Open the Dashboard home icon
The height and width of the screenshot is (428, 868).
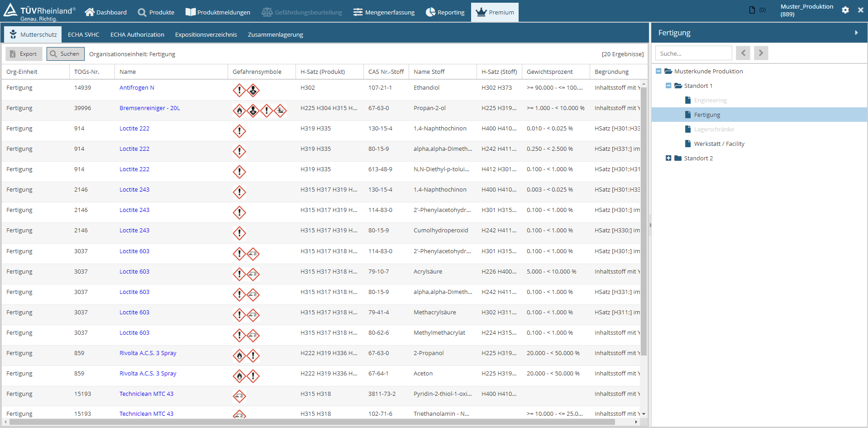[x=90, y=12]
